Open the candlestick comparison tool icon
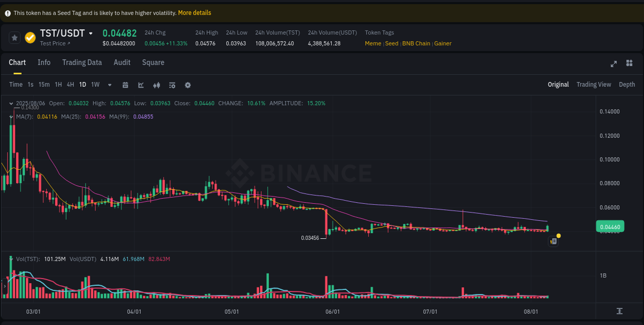Screen dimensions: 644x325 tap(157, 85)
